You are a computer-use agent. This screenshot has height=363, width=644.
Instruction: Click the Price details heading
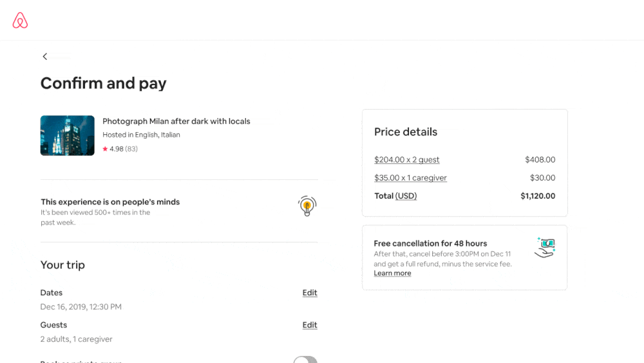[405, 132]
